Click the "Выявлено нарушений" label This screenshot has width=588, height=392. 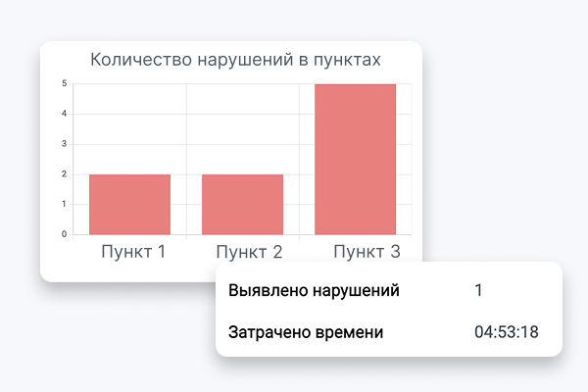[314, 291]
